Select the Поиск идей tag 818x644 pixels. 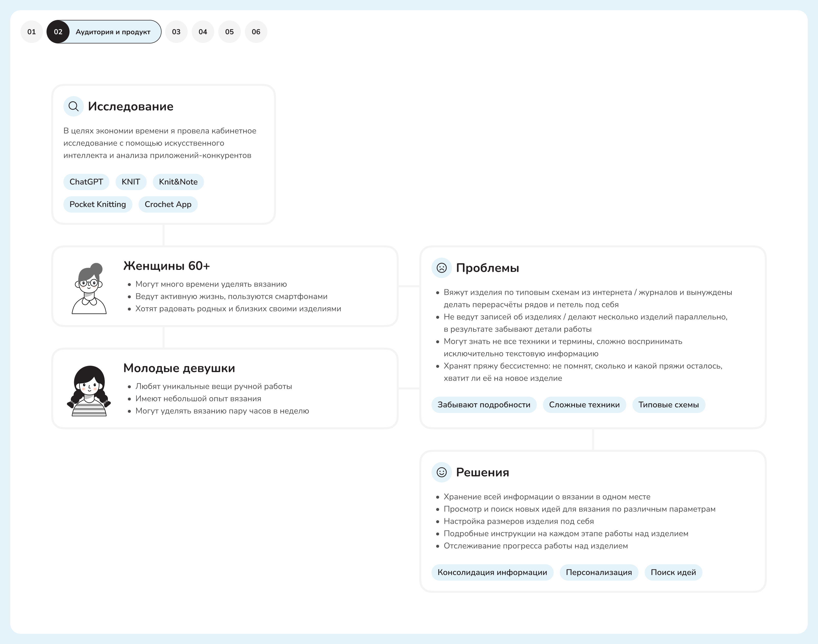tap(673, 572)
